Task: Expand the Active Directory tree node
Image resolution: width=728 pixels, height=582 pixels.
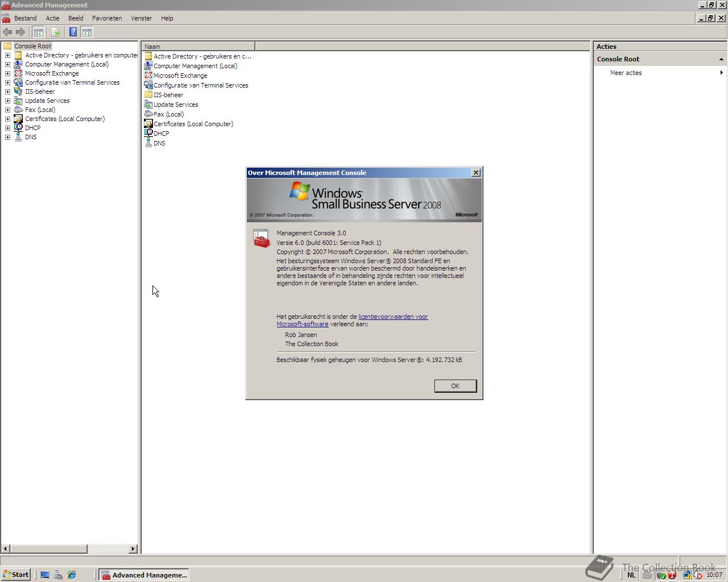Action: pos(7,55)
